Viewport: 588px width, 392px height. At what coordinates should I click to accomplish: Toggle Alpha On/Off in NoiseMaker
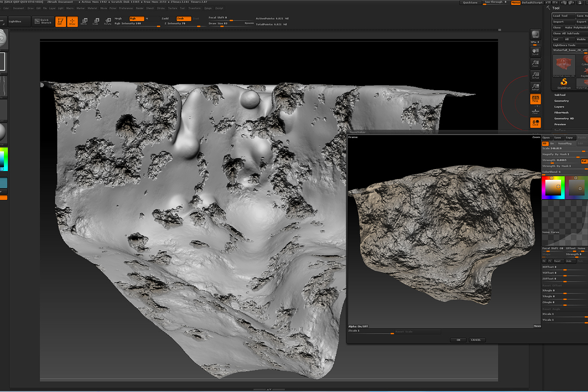click(x=358, y=326)
